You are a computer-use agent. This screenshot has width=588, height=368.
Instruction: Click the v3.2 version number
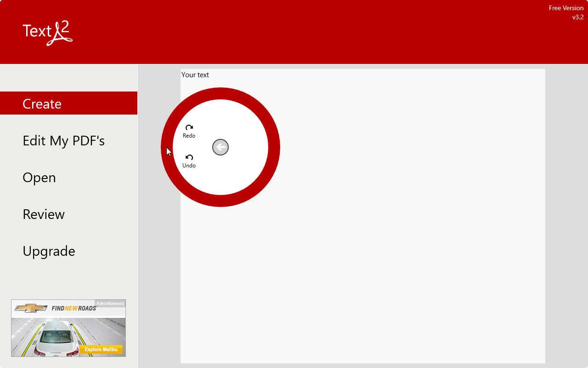click(x=578, y=17)
